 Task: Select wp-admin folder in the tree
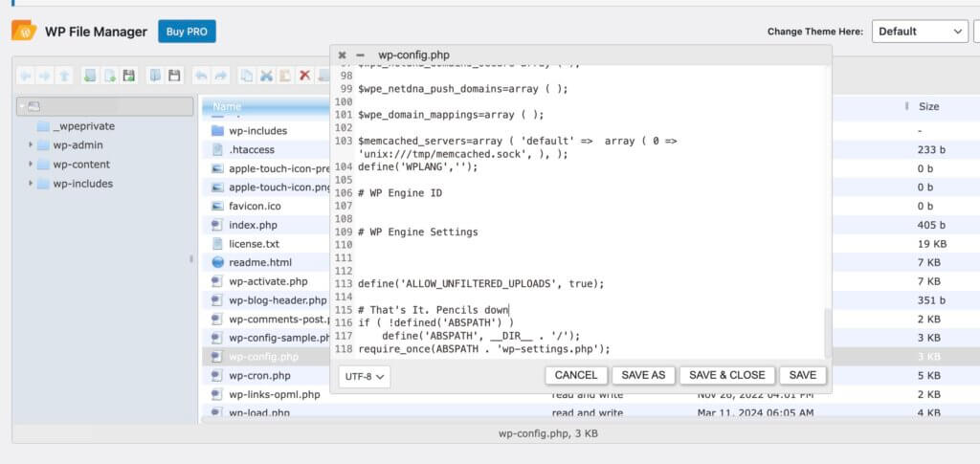tap(78, 144)
